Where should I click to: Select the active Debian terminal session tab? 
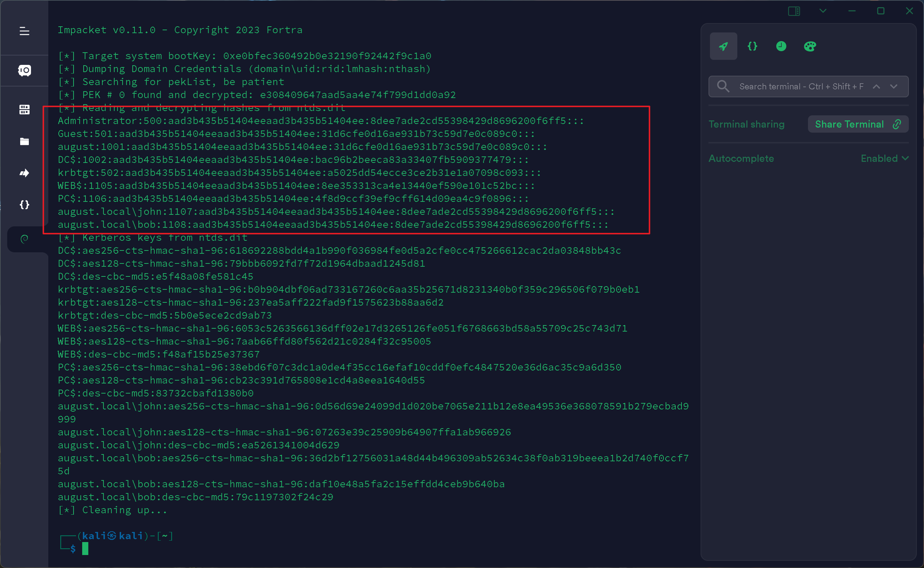25,239
